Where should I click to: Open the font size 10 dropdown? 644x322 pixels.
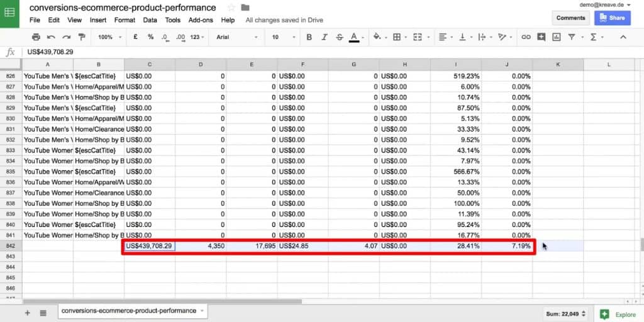coord(284,37)
